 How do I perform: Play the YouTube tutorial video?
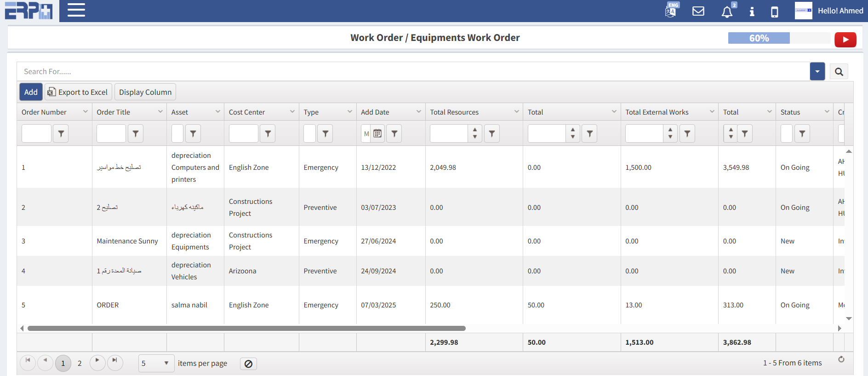point(845,40)
